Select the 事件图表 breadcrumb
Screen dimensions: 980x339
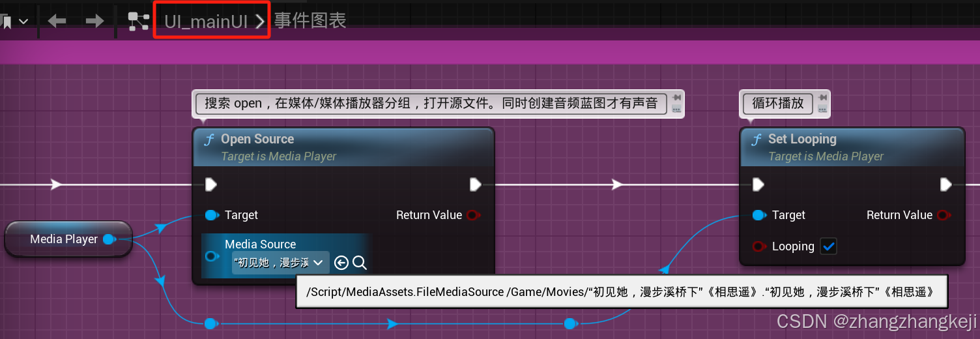click(x=310, y=21)
